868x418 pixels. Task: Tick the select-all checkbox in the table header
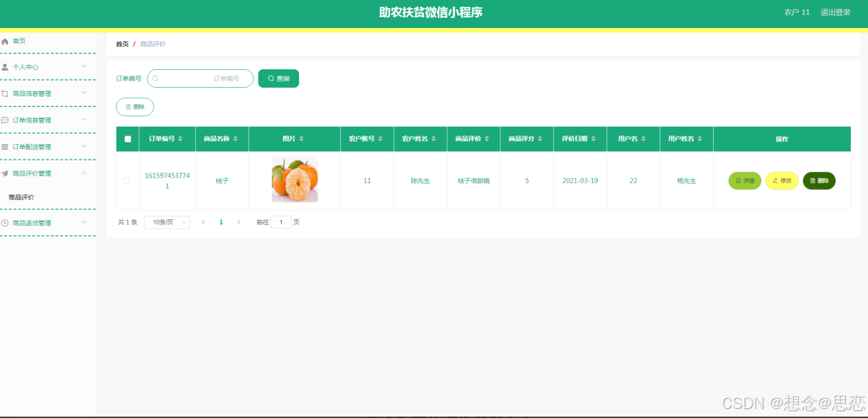(128, 139)
